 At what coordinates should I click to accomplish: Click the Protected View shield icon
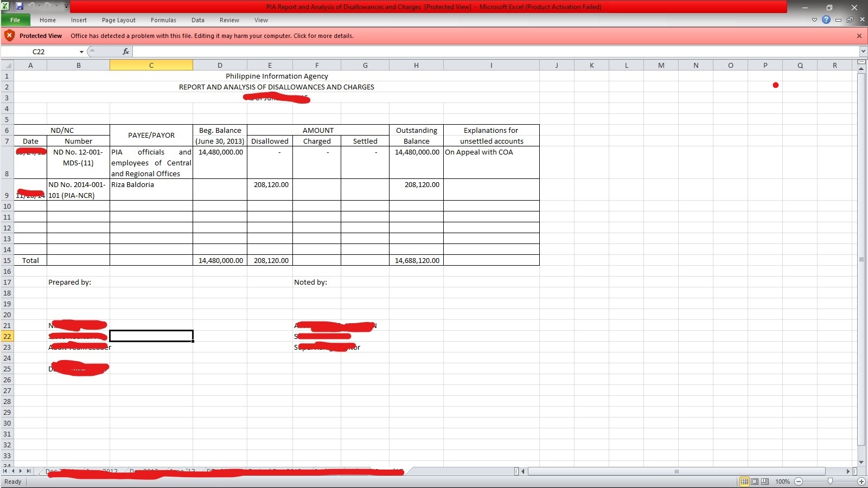[x=9, y=36]
